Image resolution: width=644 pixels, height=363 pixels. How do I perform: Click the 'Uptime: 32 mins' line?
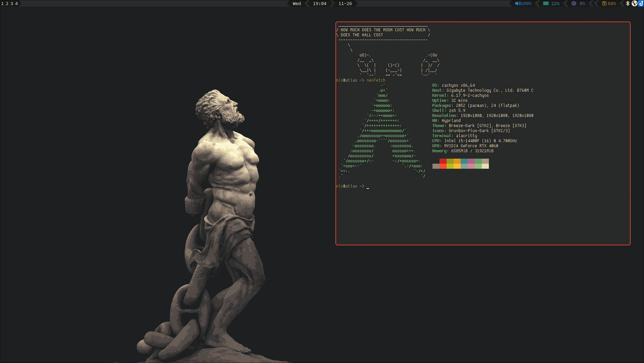pyautogui.click(x=450, y=100)
